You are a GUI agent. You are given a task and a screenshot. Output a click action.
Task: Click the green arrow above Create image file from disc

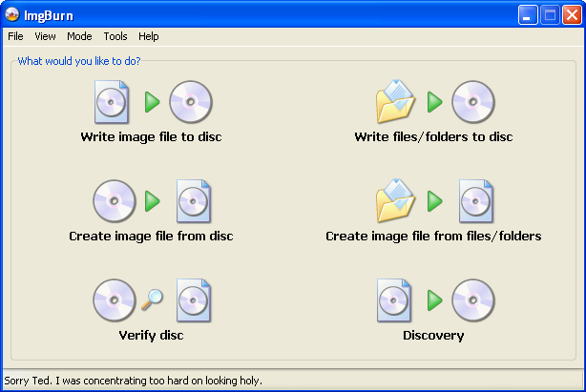[x=152, y=201]
